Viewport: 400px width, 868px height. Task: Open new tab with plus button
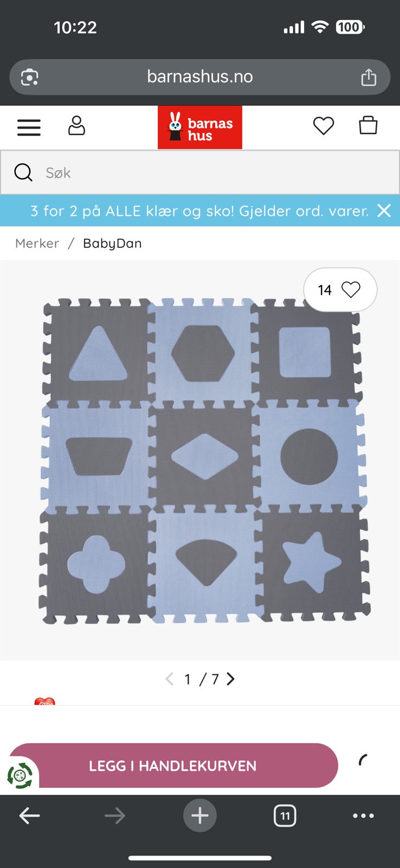(x=200, y=815)
